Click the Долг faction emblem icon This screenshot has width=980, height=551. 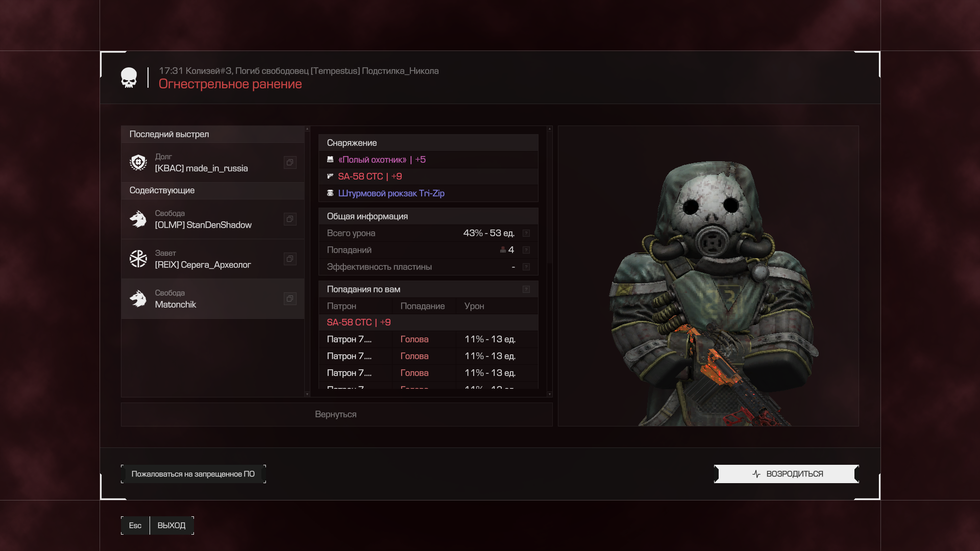click(x=138, y=162)
